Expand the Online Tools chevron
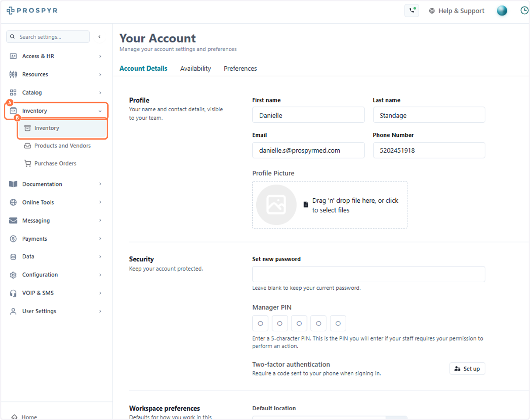 (100, 202)
